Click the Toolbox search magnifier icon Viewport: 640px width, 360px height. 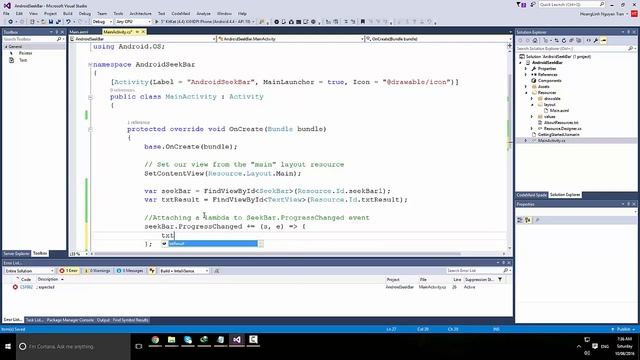59,39
